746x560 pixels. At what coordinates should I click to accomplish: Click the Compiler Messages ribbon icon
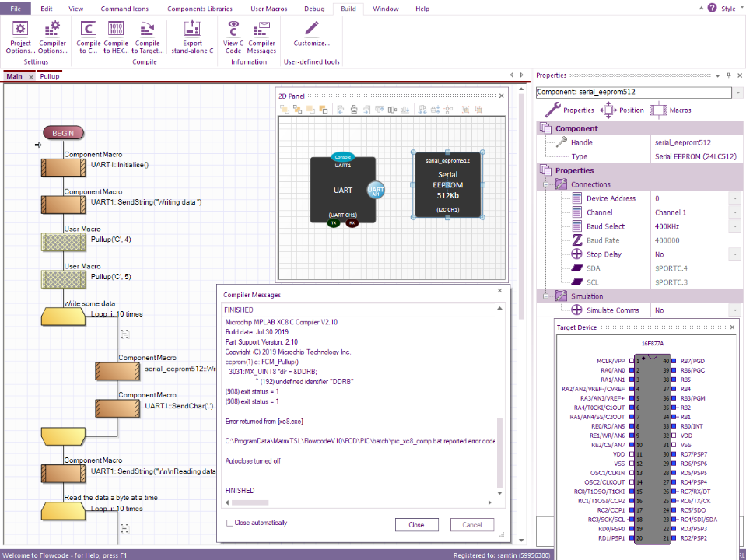(x=261, y=37)
